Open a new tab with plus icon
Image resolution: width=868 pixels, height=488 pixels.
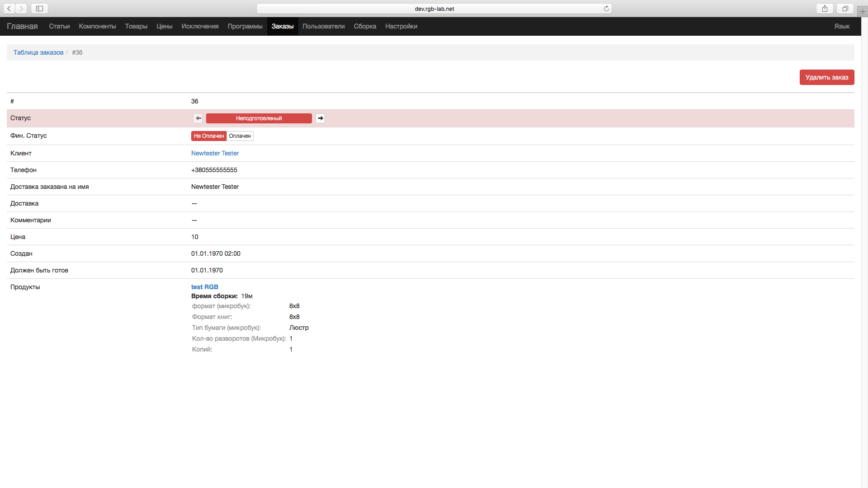click(x=863, y=11)
